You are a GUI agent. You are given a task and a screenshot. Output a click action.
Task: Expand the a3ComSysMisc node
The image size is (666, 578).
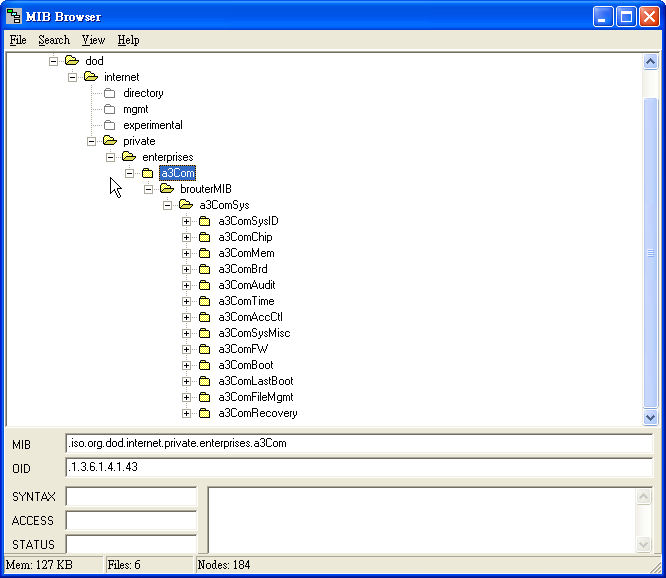coord(186,333)
